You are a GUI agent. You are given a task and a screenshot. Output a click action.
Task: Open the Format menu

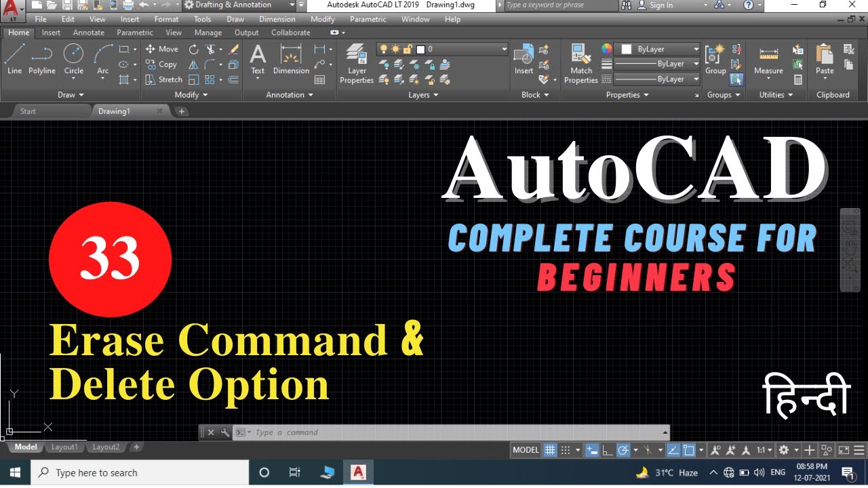[166, 19]
